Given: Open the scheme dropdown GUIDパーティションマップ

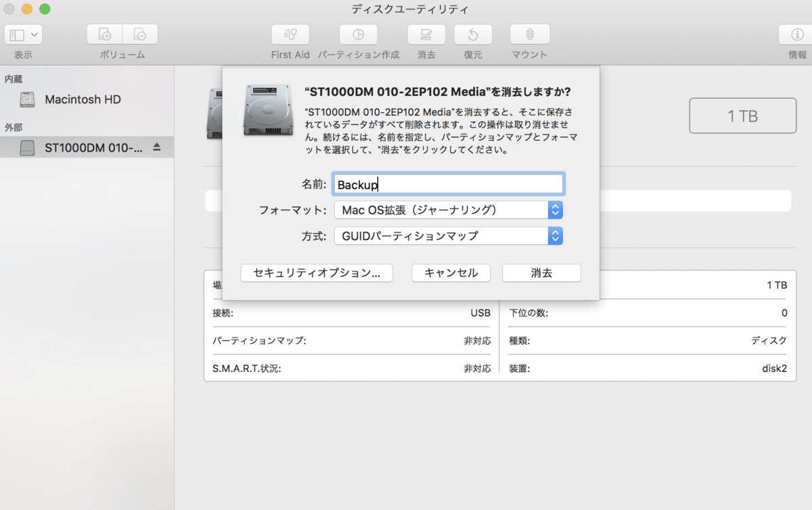Looking at the screenshot, I should coord(449,236).
